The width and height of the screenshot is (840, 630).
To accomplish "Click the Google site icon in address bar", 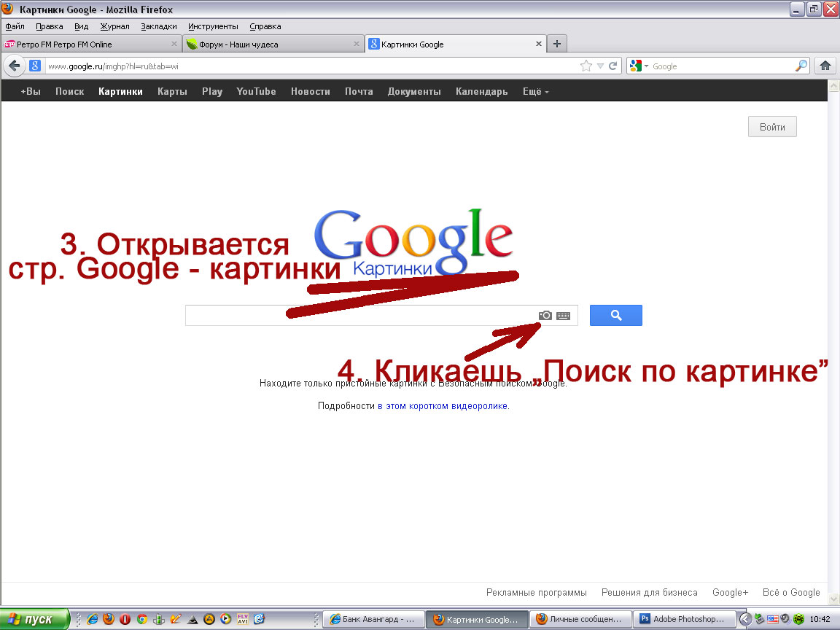I will click(35, 66).
